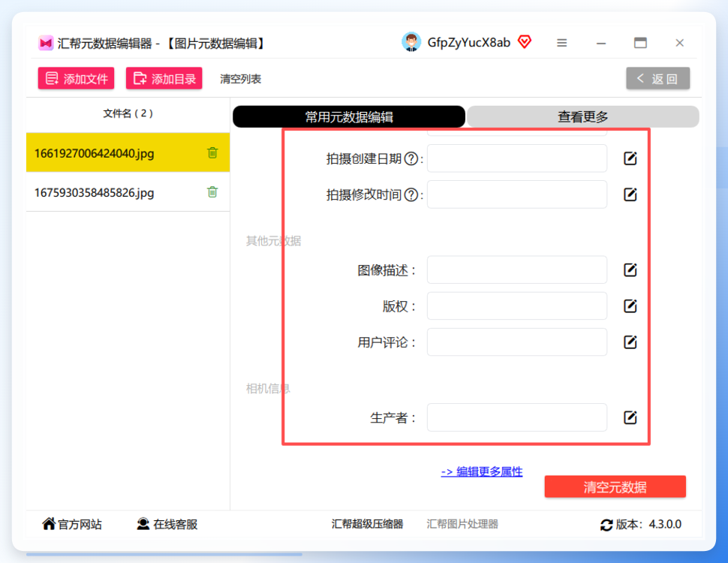
Task: Click the 返回 button
Action: [658, 78]
